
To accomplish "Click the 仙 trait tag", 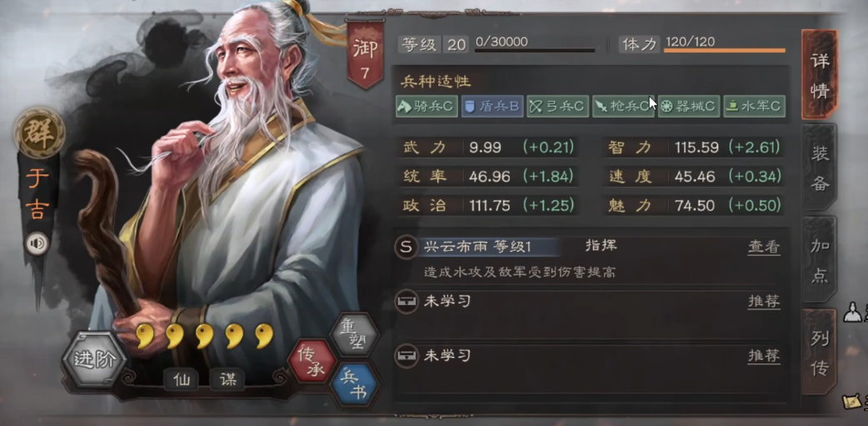I will coord(181,380).
